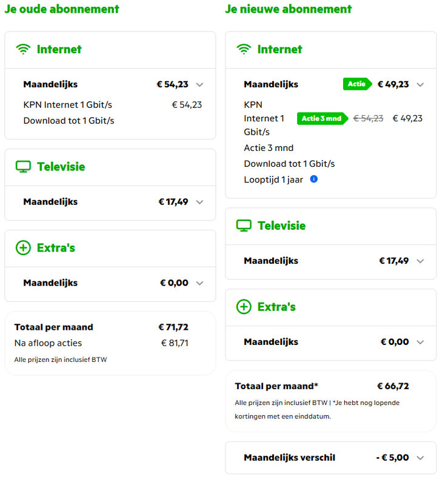Expand the Maandelijks verschil chevron
448x485 pixels.
(x=420, y=458)
